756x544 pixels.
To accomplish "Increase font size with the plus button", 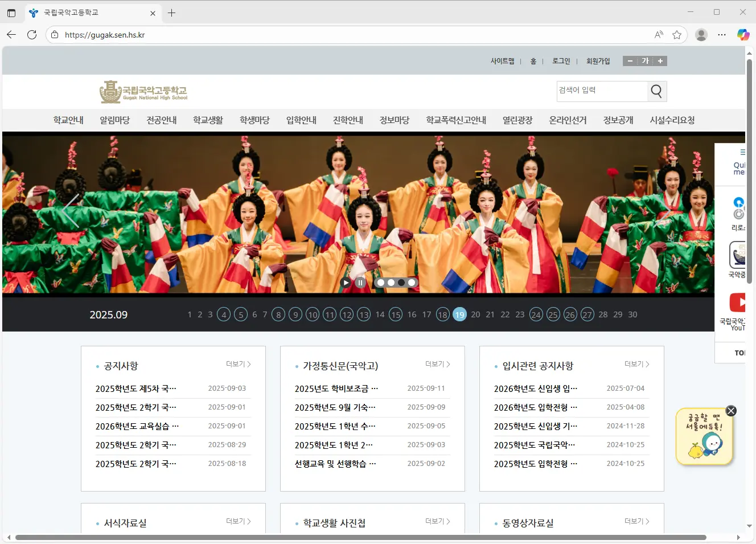I will tap(660, 61).
